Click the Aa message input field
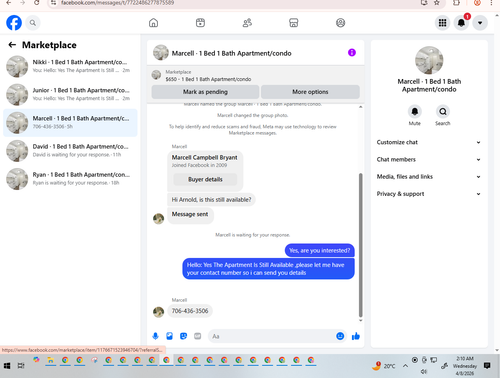 272,336
